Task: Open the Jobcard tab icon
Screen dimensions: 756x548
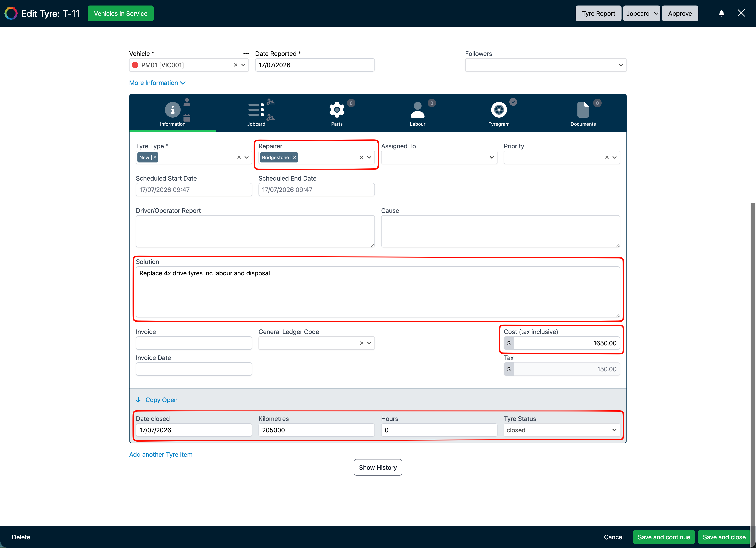Action: pos(256,110)
